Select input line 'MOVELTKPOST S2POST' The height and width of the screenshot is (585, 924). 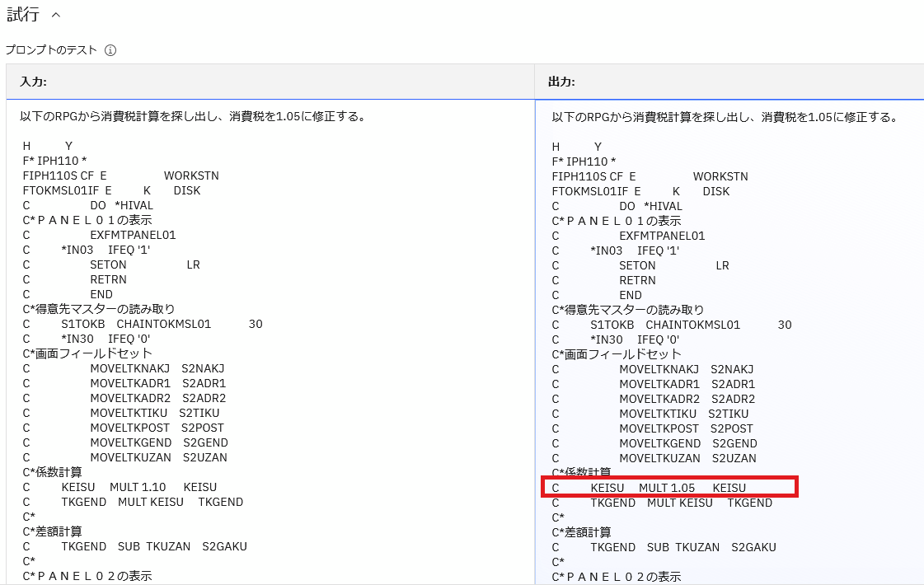(x=123, y=428)
